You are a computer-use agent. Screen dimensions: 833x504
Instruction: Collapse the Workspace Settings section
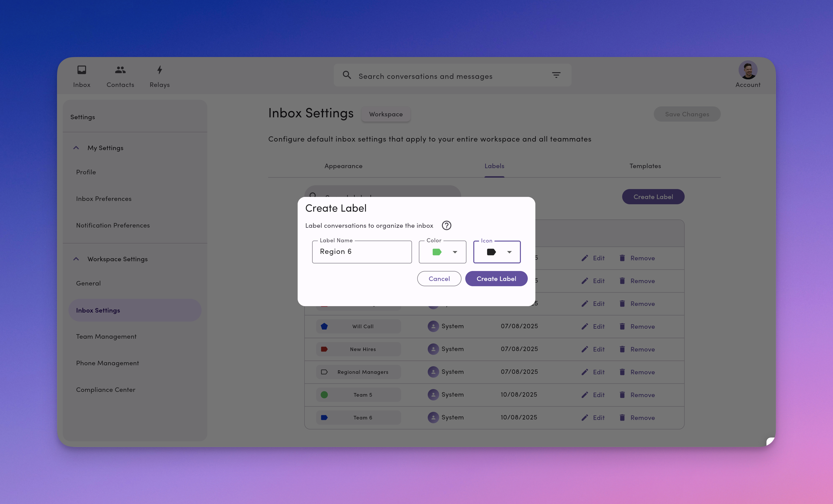click(x=76, y=259)
